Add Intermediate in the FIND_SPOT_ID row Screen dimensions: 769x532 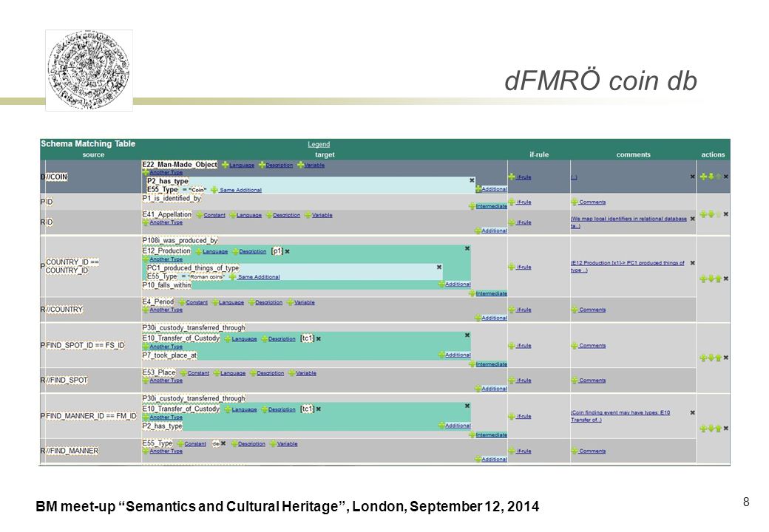coord(487,364)
